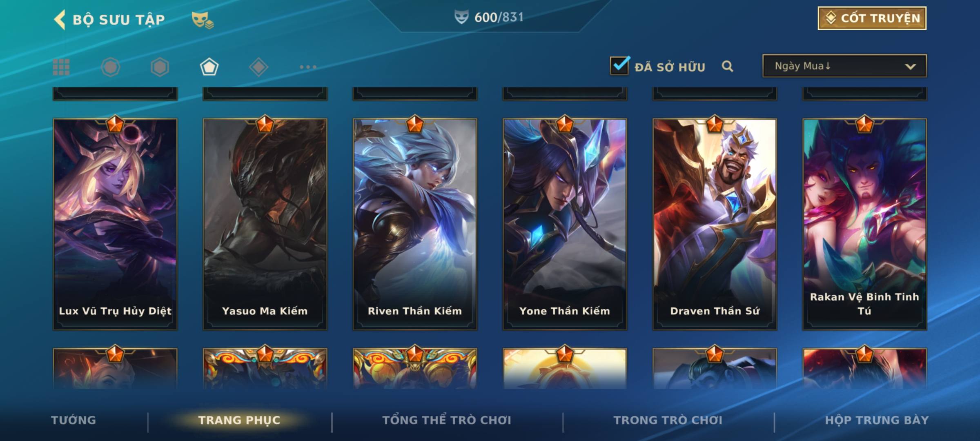Screen dimensions: 980x441
Task: Open the Ngày Mua sort dropdown
Action: point(844,66)
